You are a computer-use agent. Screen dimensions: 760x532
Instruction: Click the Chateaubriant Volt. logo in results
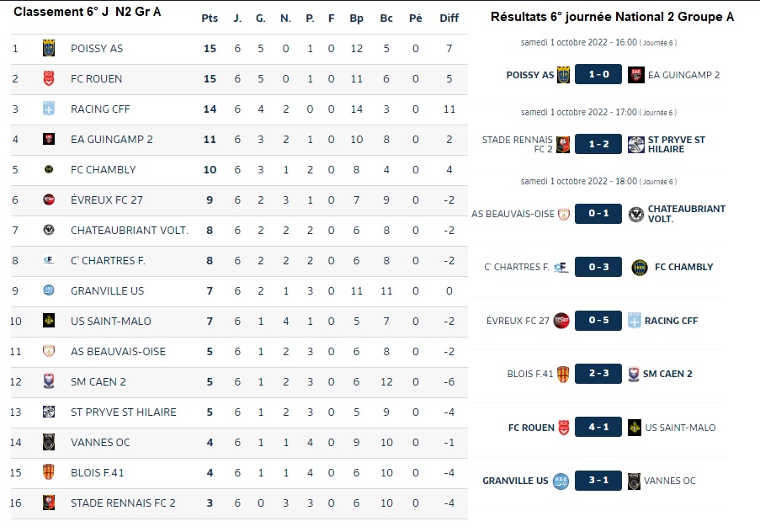pyautogui.click(x=636, y=215)
